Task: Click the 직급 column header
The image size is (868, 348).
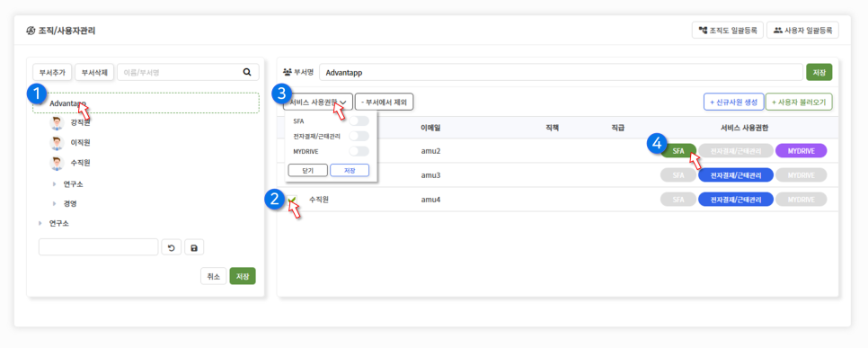Action: point(618,128)
